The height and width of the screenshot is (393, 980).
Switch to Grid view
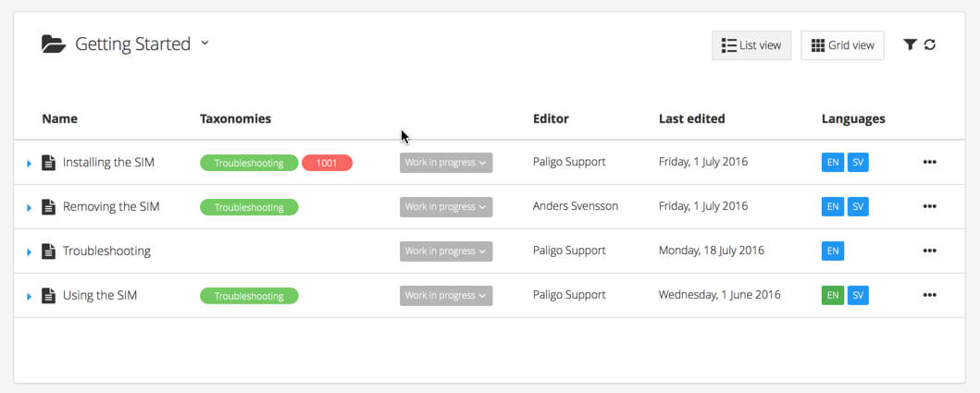pos(842,45)
